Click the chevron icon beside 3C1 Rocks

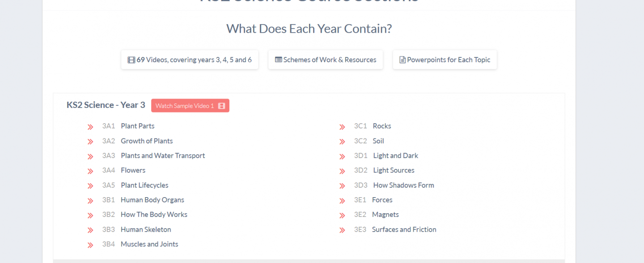click(342, 127)
